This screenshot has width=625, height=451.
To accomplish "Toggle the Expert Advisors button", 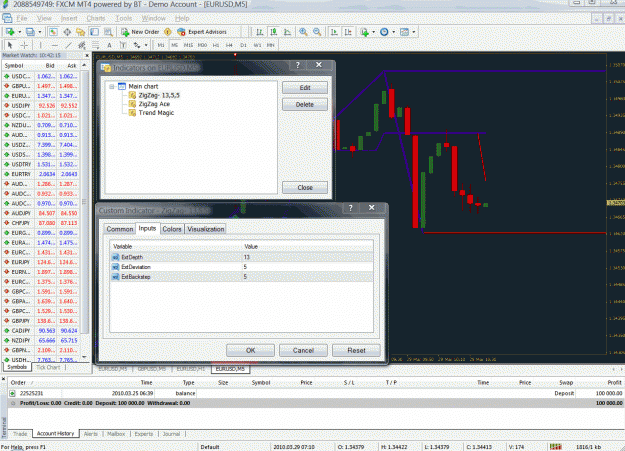I will [x=202, y=32].
